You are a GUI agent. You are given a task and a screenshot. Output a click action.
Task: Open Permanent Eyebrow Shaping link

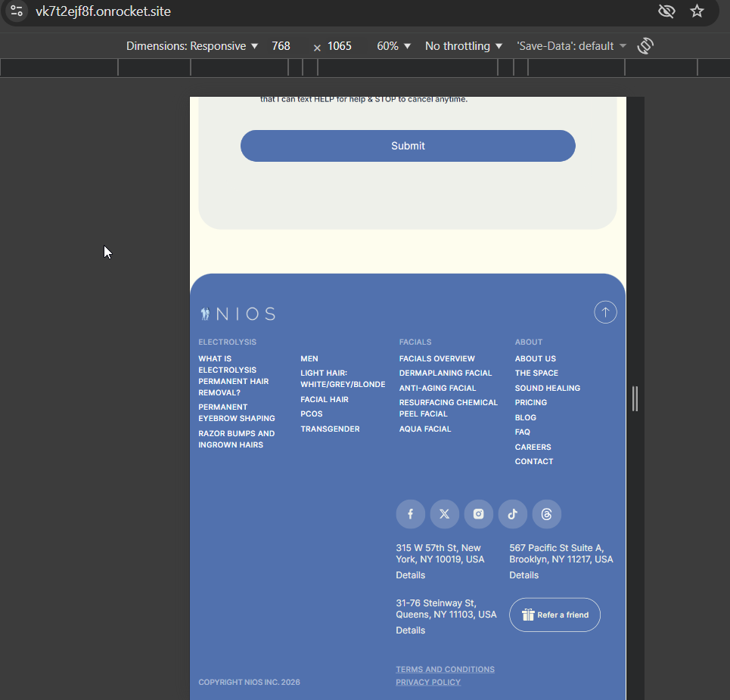click(x=237, y=413)
